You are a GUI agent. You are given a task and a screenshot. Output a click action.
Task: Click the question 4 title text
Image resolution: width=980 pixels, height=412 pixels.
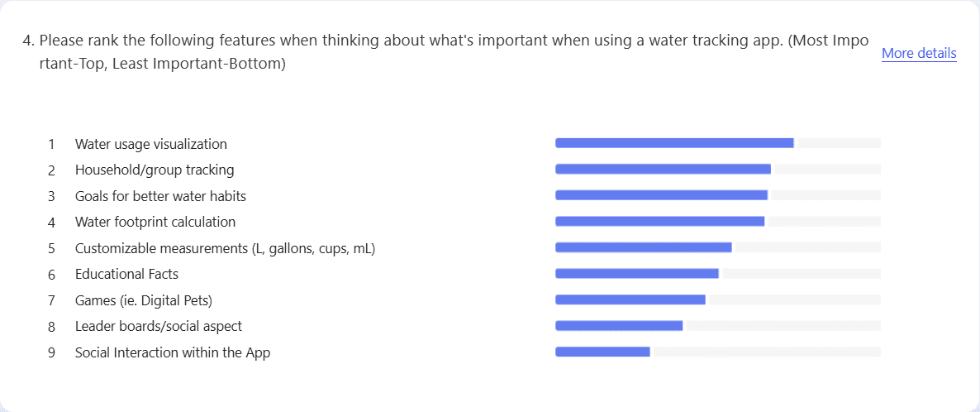[445, 52]
